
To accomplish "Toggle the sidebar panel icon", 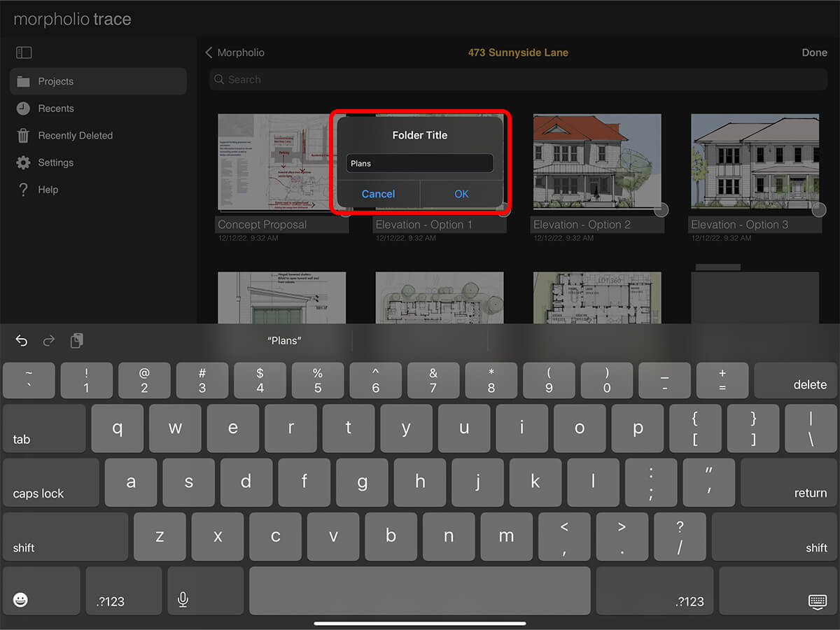I will click(x=24, y=52).
